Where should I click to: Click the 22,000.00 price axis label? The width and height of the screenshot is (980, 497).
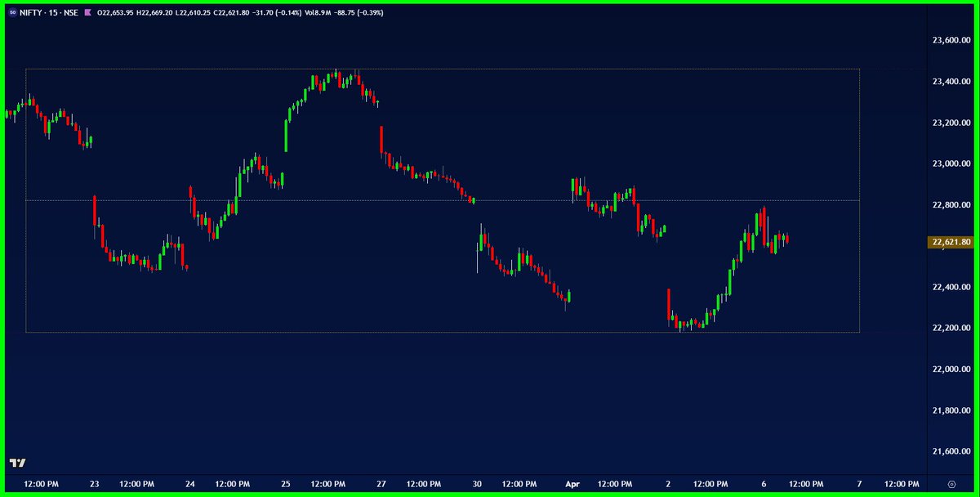tap(951, 369)
